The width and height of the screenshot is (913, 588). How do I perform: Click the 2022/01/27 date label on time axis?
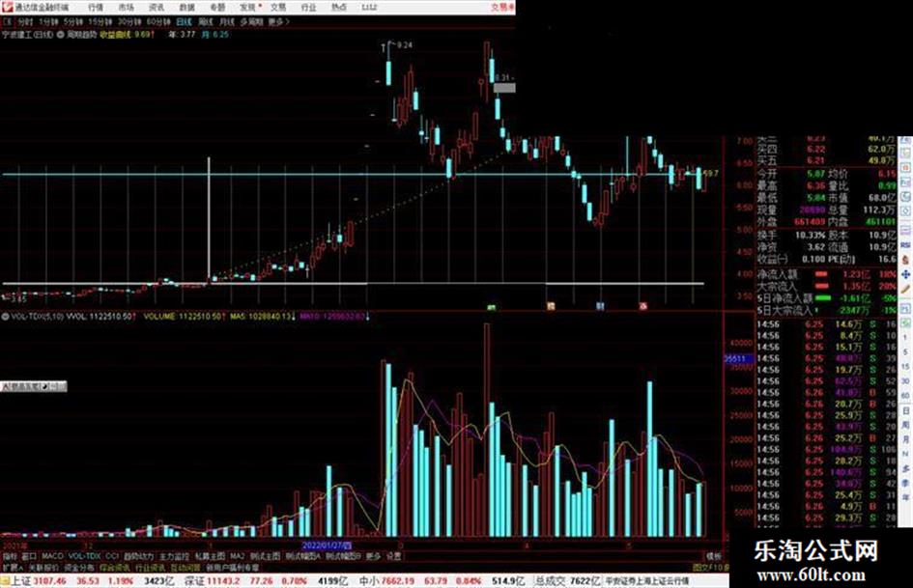pyautogui.click(x=327, y=546)
